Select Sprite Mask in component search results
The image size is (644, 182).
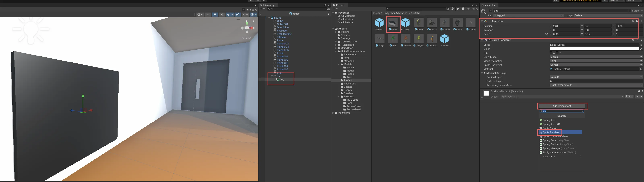click(549, 128)
